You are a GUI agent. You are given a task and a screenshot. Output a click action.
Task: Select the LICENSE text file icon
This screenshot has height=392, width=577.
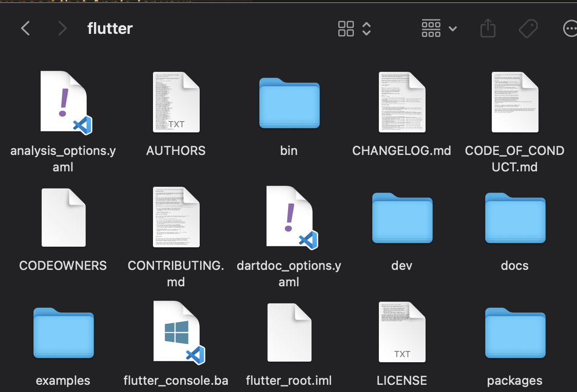[402, 331]
